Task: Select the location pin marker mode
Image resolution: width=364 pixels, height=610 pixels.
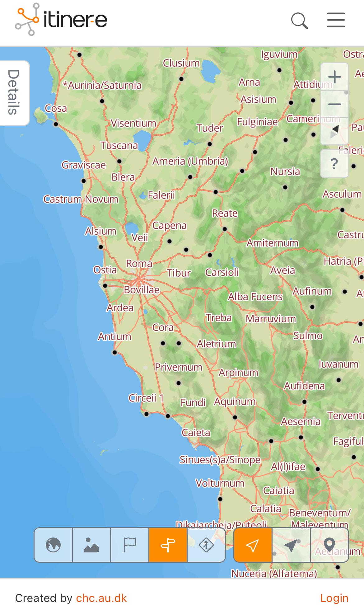Action: [329, 545]
